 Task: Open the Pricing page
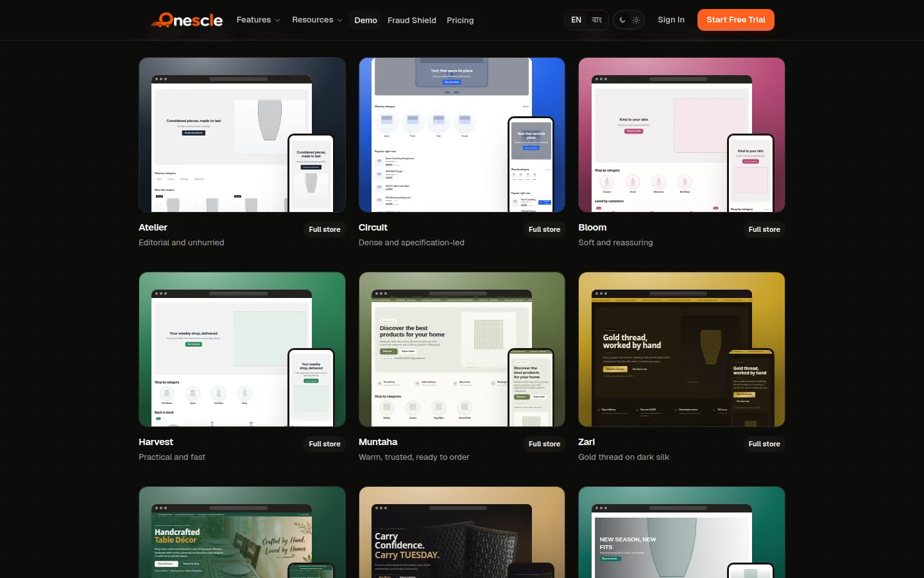(460, 20)
